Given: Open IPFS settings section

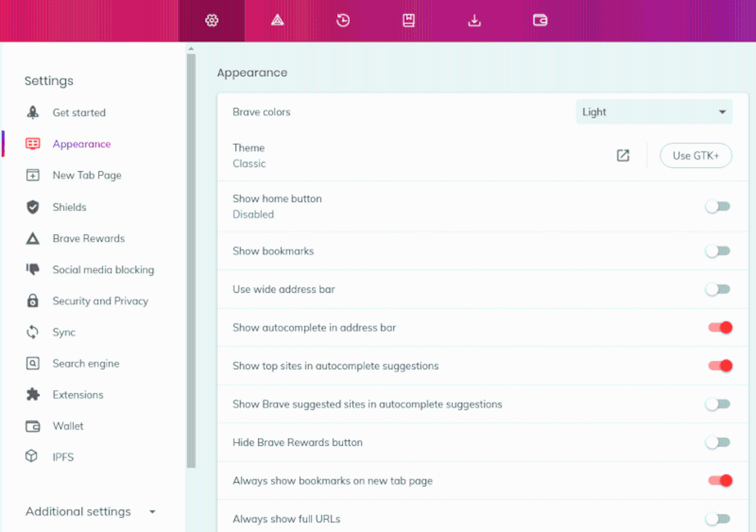Looking at the screenshot, I should pos(63,457).
